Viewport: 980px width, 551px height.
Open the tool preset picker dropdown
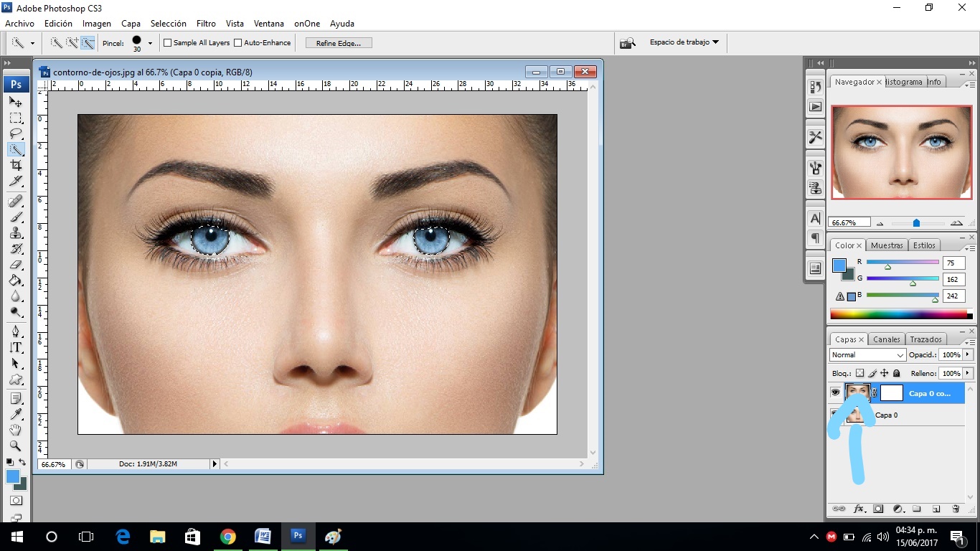(x=32, y=43)
